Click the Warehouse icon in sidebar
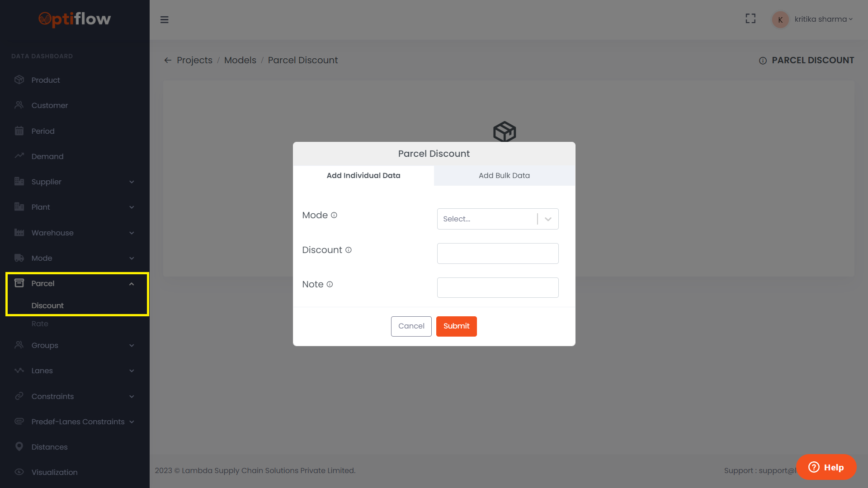The width and height of the screenshot is (868, 488). tap(19, 232)
